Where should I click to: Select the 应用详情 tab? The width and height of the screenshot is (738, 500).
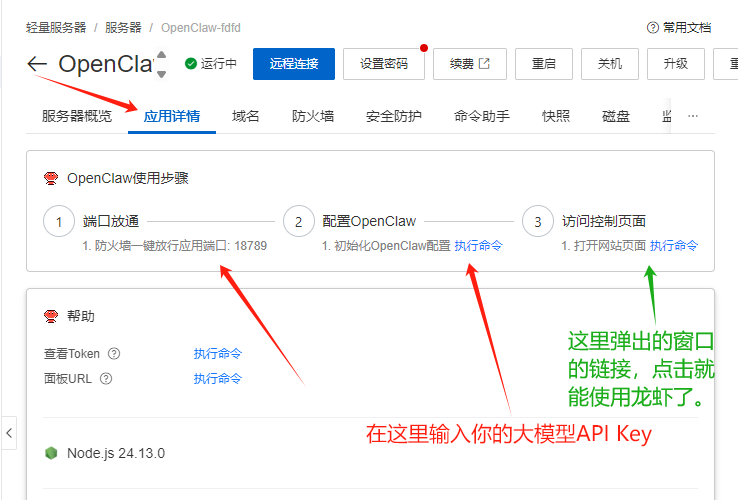click(172, 116)
